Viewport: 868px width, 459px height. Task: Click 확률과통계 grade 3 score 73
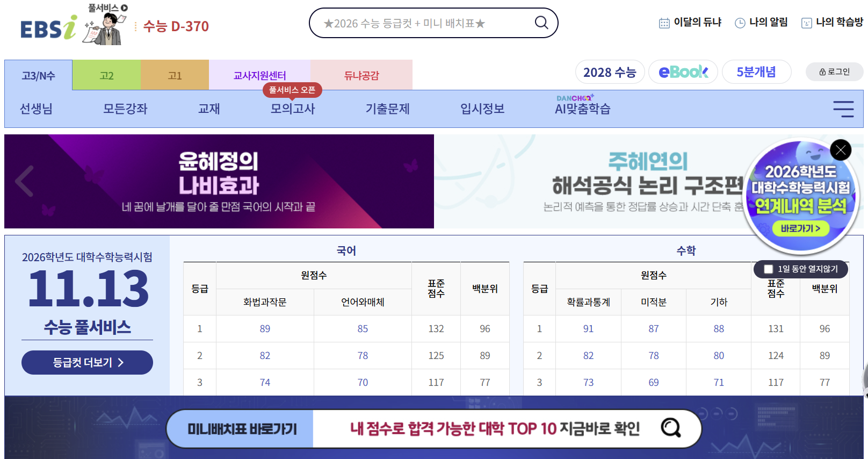588,382
